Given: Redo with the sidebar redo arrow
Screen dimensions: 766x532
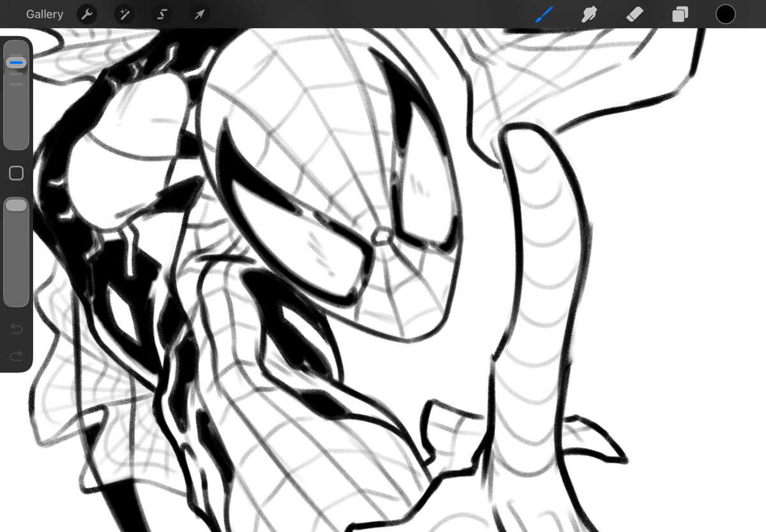Looking at the screenshot, I should 16,355.
